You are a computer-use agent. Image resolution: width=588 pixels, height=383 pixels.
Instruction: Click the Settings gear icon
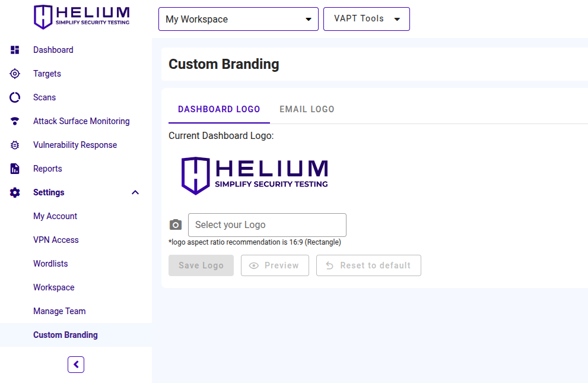coord(14,192)
